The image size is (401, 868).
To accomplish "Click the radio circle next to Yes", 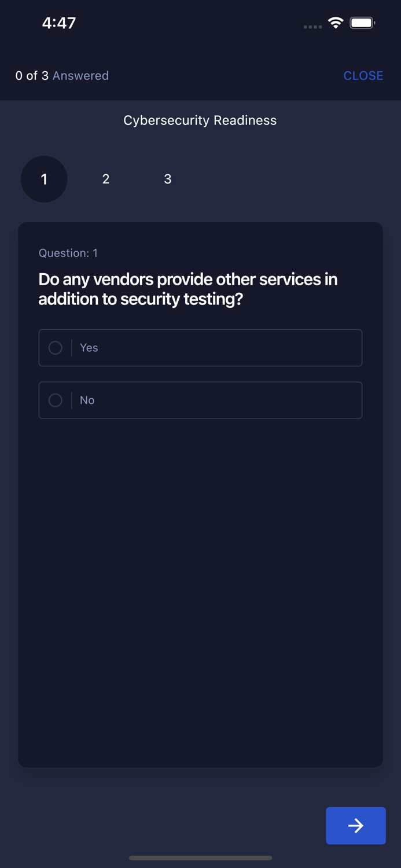I will [x=56, y=348].
